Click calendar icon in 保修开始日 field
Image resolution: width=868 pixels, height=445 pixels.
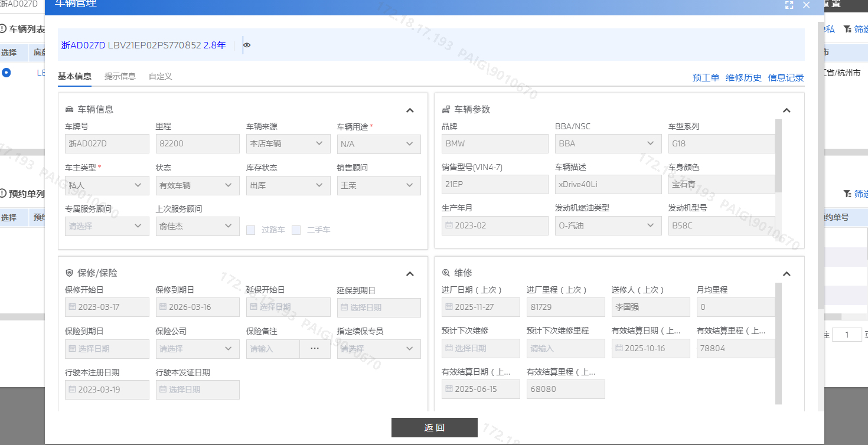(x=72, y=307)
